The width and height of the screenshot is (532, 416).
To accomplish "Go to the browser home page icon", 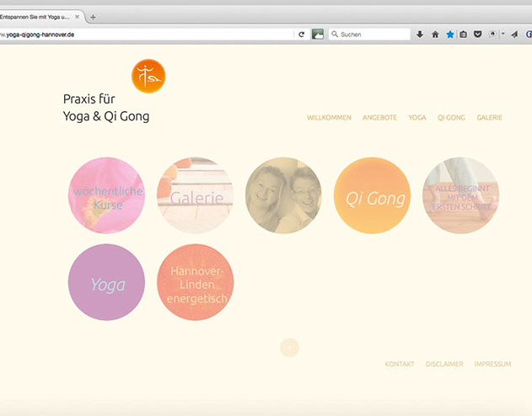I will click(x=435, y=35).
